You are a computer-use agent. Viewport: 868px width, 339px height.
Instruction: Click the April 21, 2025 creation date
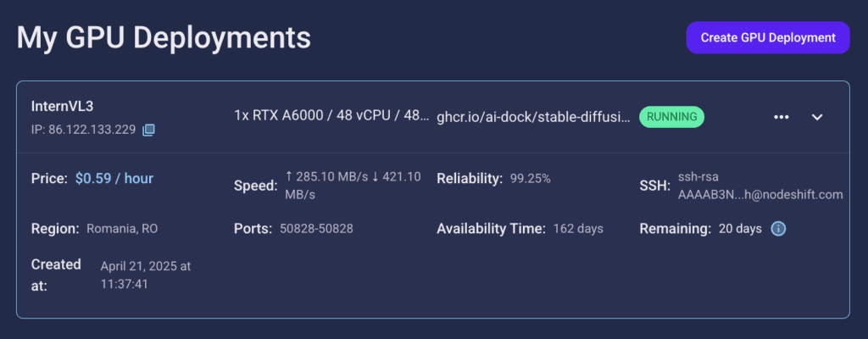click(x=146, y=275)
